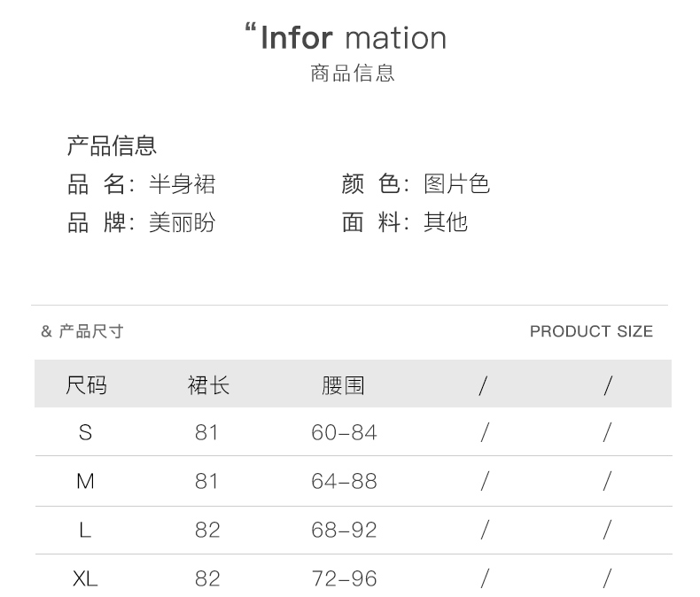Image resolution: width=700 pixels, height=597 pixels.
Task: Click the color value 图片色
Action: tap(456, 184)
